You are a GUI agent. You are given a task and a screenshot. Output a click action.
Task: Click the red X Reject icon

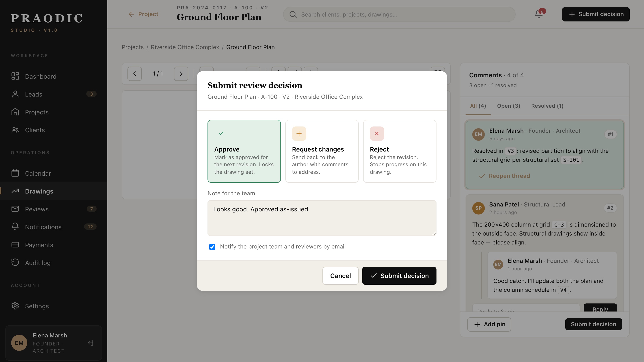click(377, 133)
